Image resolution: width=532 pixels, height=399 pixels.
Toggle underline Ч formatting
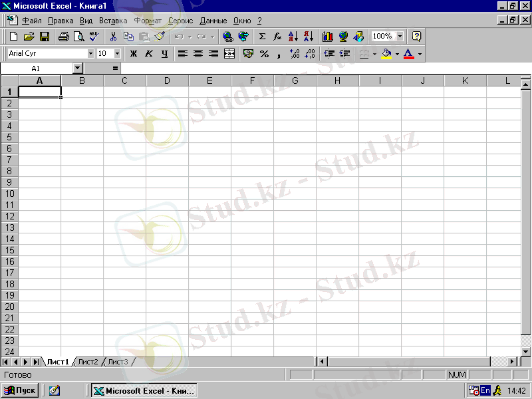pyautogui.click(x=164, y=54)
